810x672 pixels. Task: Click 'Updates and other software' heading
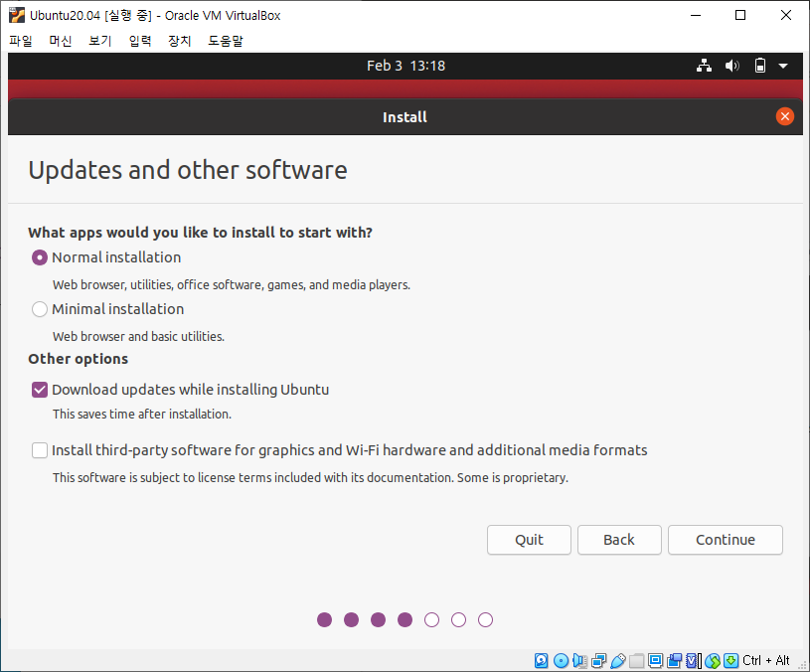188,170
